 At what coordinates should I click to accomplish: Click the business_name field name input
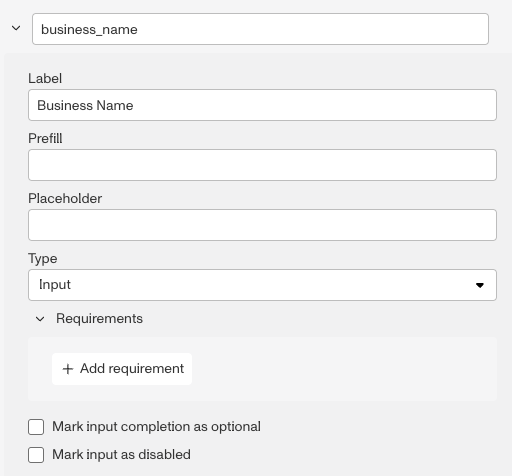click(x=260, y=29)
